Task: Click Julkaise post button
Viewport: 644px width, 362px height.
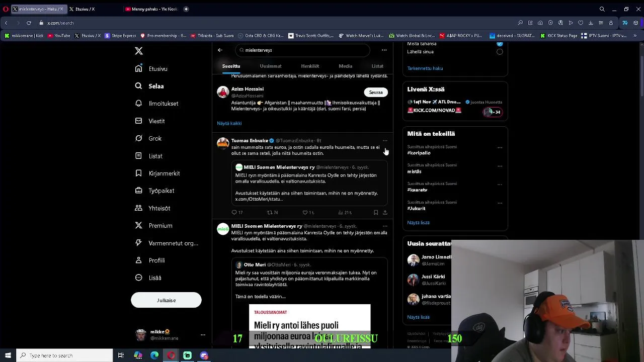Action: point(166,300)
